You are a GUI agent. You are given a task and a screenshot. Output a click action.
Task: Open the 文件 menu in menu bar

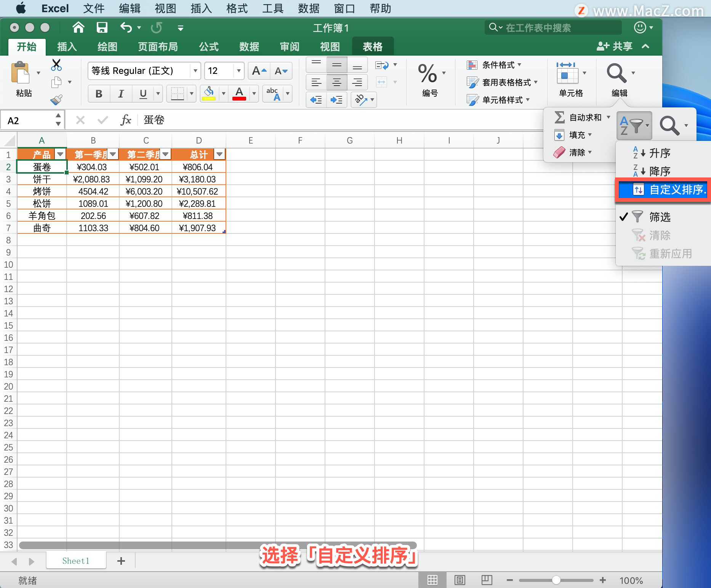tap(94, 8)
